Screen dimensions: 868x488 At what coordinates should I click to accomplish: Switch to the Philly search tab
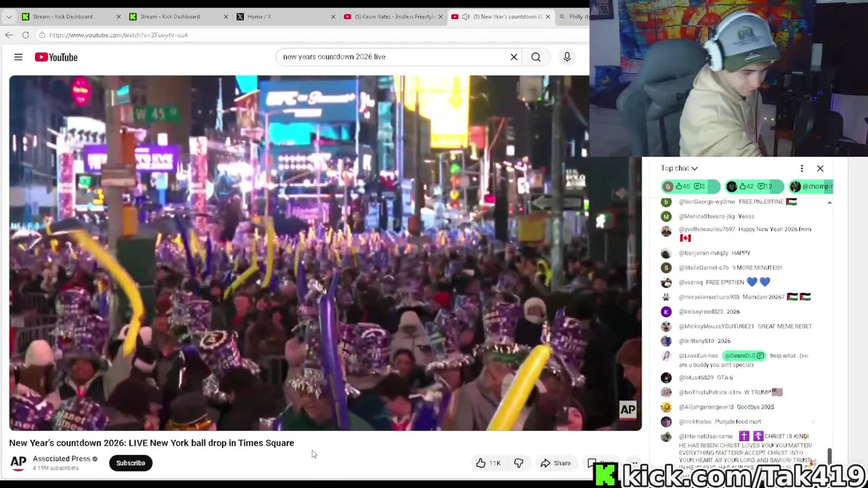573,16
